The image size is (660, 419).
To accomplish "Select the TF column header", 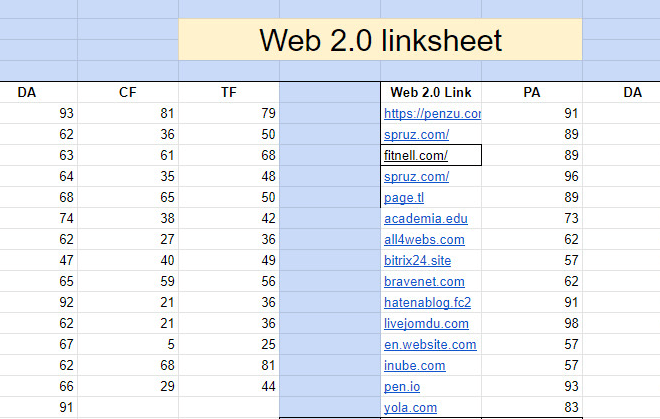I will [229, 92].
